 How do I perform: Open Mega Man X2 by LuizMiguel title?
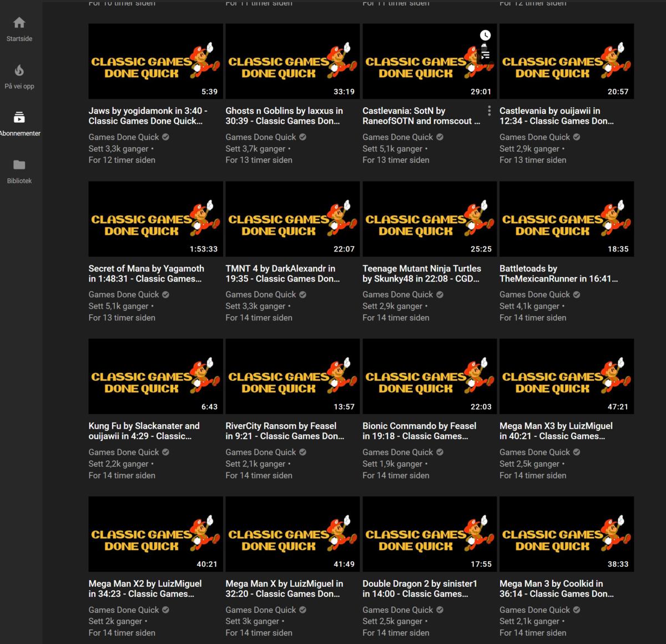[145, 589]
